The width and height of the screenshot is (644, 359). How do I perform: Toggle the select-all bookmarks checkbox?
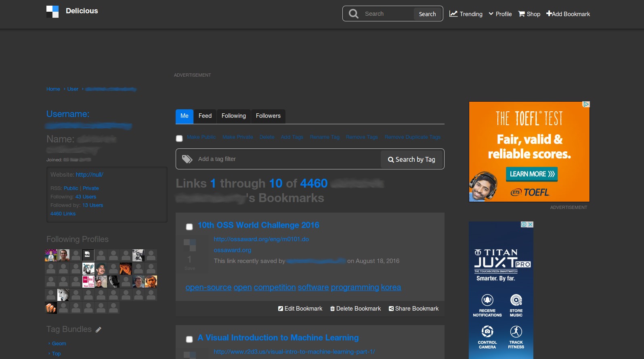(179, 138)
